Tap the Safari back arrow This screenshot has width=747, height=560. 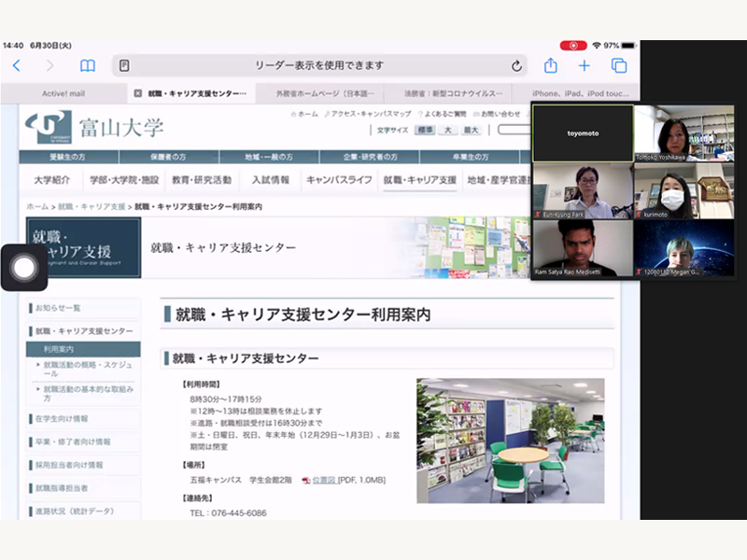[17, 65]
